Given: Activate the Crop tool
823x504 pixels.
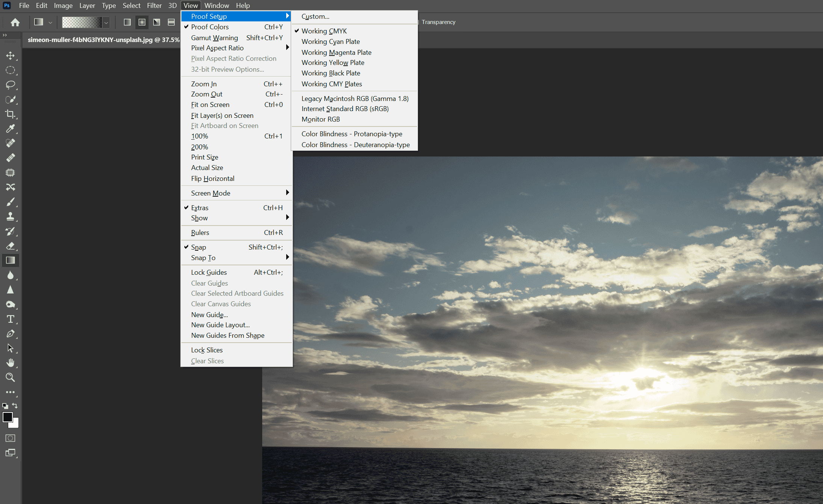Looking at the screenshot, I should click(11, 114).
